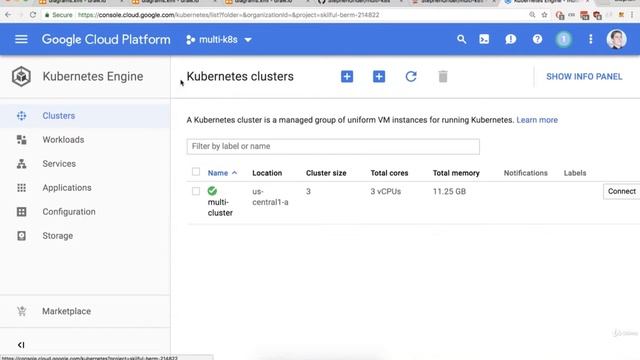Click the green status check for multi-cluster

pos(212,191)
